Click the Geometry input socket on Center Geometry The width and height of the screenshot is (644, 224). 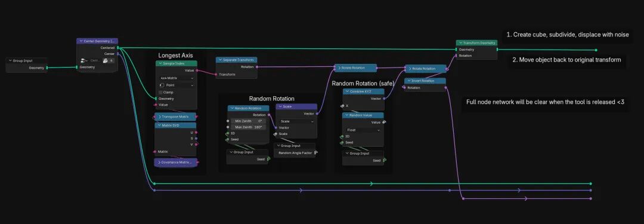pyautogui.click(x=77, y=67)
